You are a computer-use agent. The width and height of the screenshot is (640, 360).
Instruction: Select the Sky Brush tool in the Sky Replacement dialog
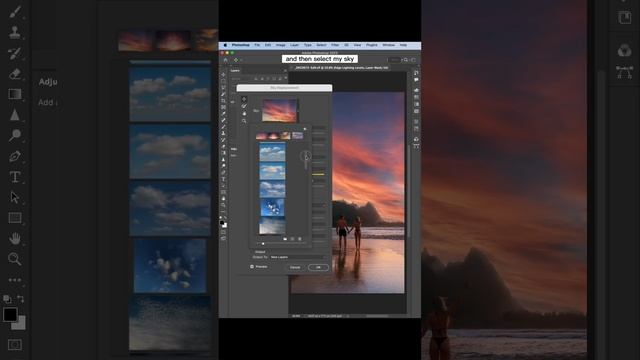pyautogui.click(x=244, y=106)
